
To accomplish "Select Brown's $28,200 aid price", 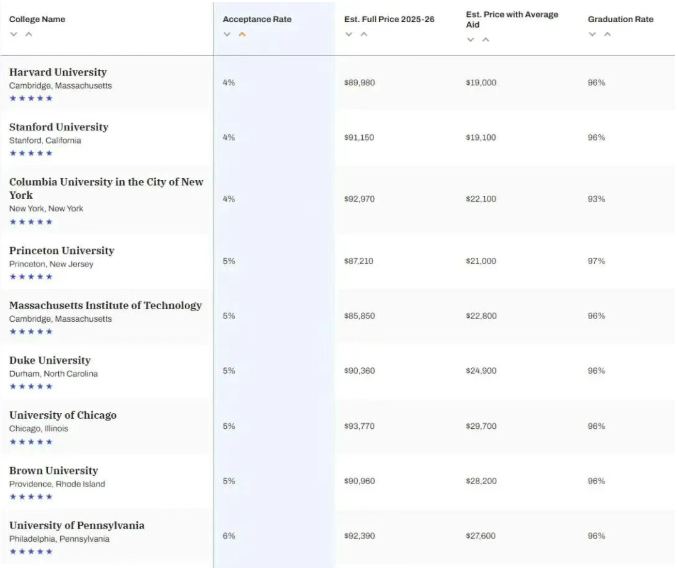I will point(481,481).
